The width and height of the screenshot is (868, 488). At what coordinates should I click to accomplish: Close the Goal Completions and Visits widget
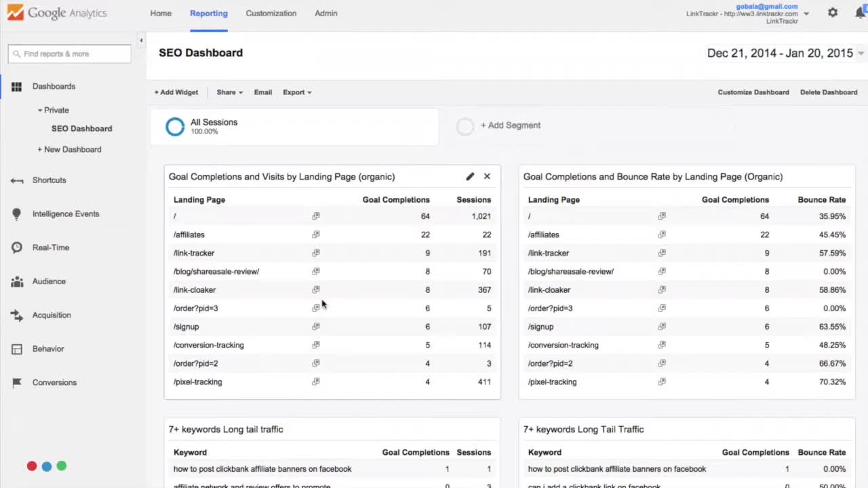(487, 176)
